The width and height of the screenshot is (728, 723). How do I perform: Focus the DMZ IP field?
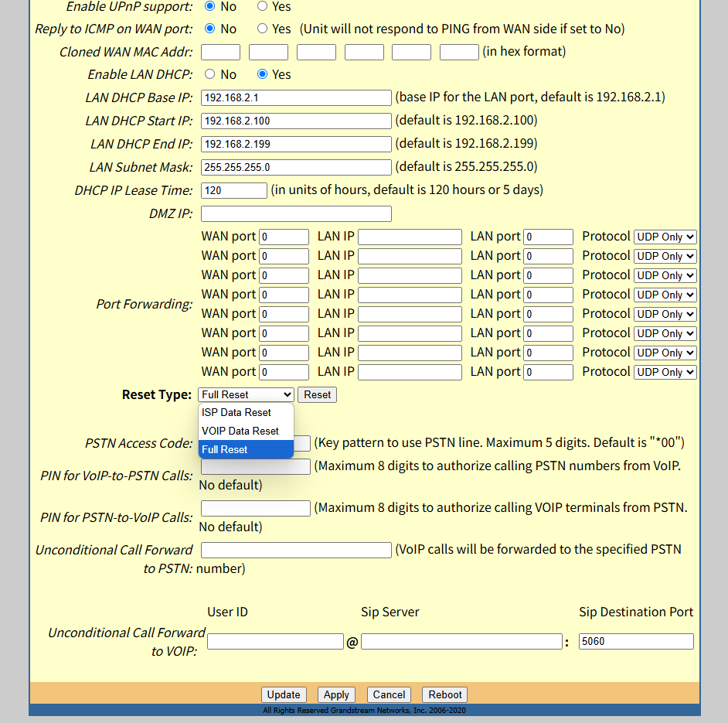(x=296, y=213)
